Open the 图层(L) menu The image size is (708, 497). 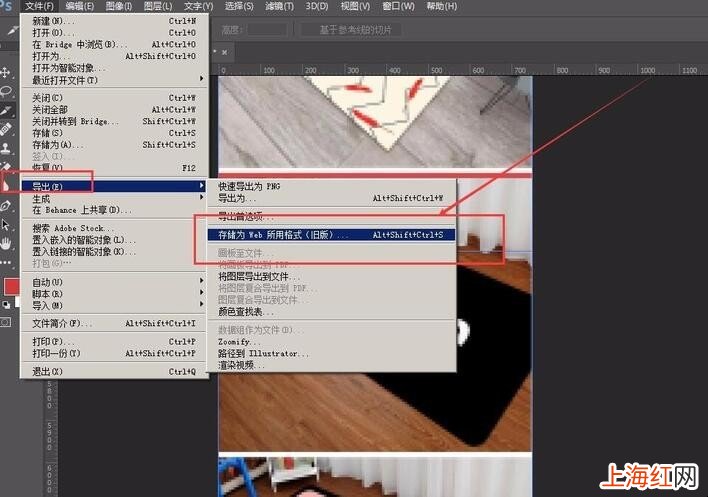pos(158,6)
